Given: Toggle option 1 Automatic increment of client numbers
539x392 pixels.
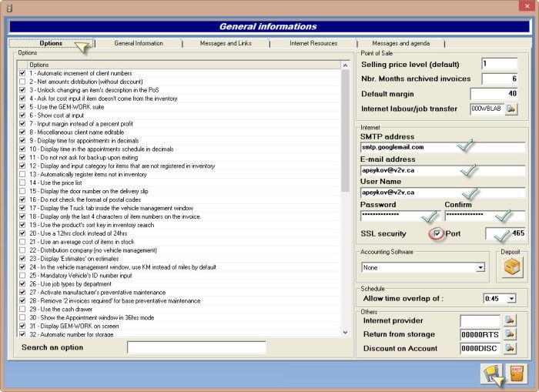Looking at the screenshot, I should click(22, 73).
